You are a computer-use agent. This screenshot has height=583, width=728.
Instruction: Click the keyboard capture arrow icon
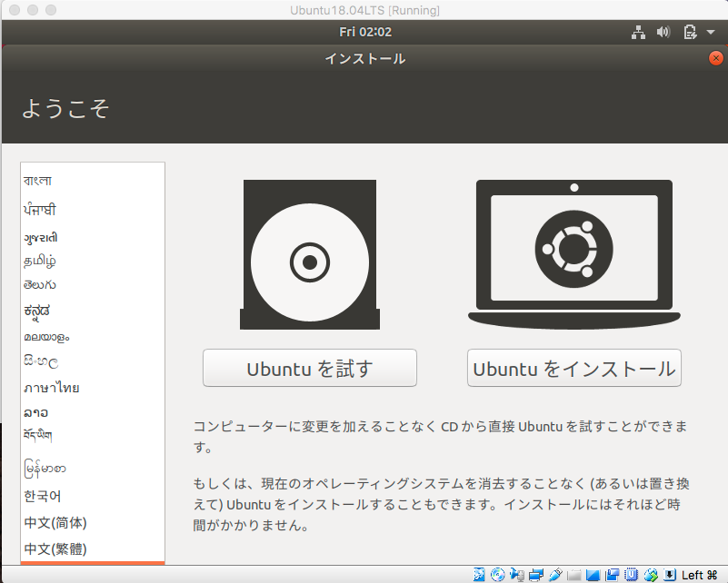[670, 575]
